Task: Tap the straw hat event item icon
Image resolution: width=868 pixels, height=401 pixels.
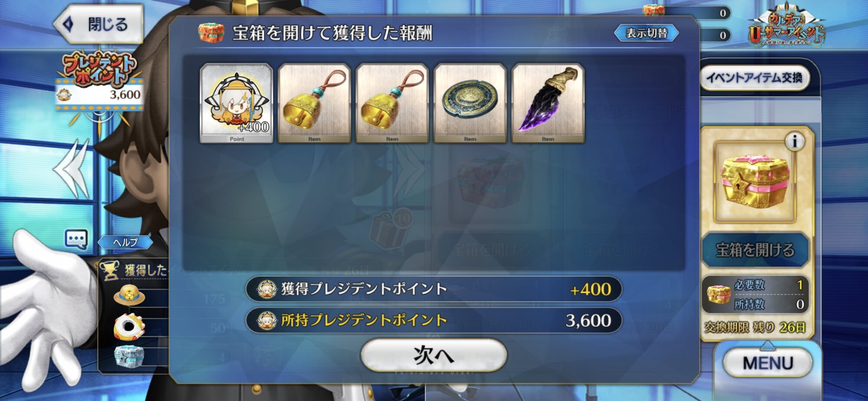Action: (129, 295)
